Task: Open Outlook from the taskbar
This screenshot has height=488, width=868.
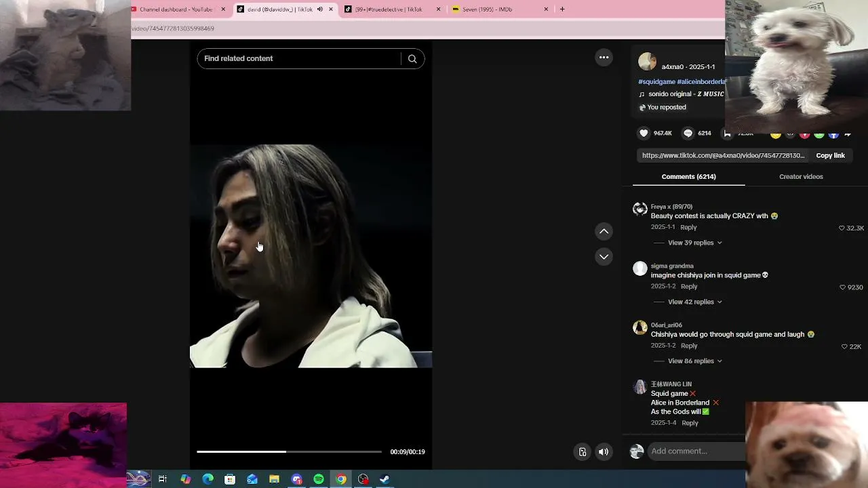Action: tap(252, 479)
